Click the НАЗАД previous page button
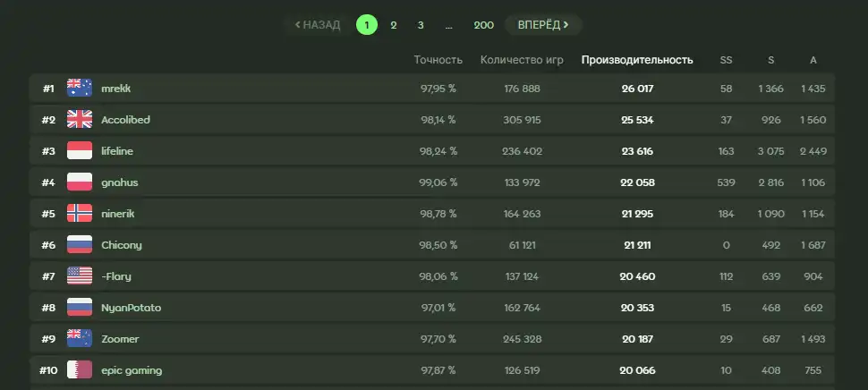The image size is (868, 390). (318, 25)
